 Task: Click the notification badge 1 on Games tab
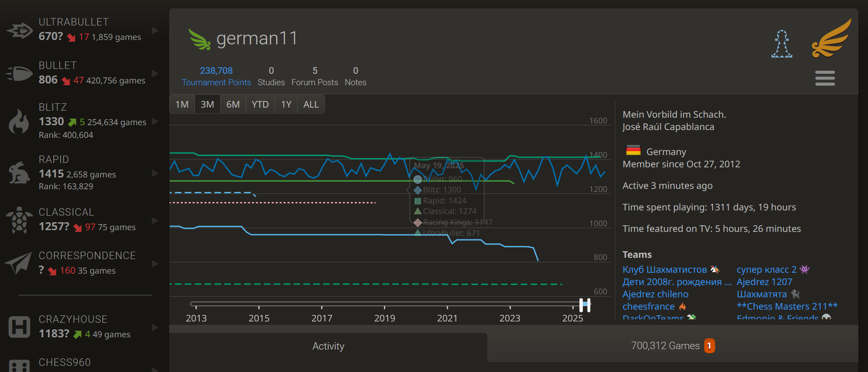[x=709, y=346]
